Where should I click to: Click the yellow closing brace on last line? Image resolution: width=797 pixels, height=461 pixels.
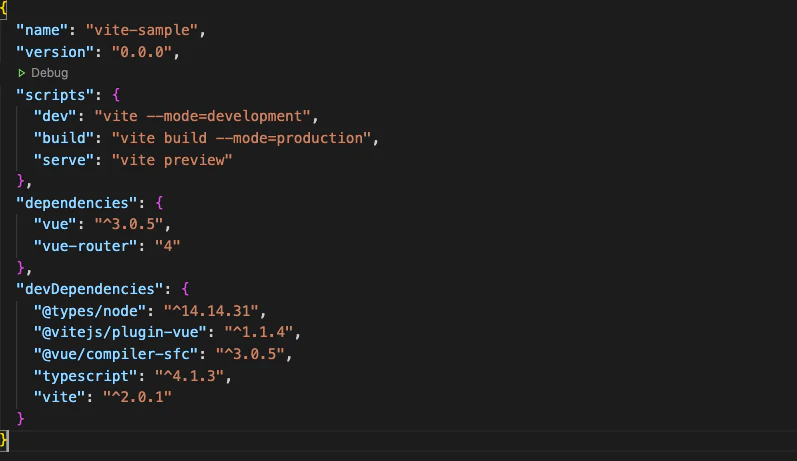4,440
